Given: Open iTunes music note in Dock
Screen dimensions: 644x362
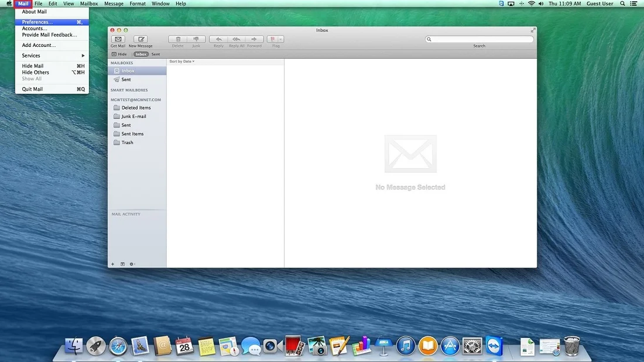Looking at the screenshot, I should [406, 346].
